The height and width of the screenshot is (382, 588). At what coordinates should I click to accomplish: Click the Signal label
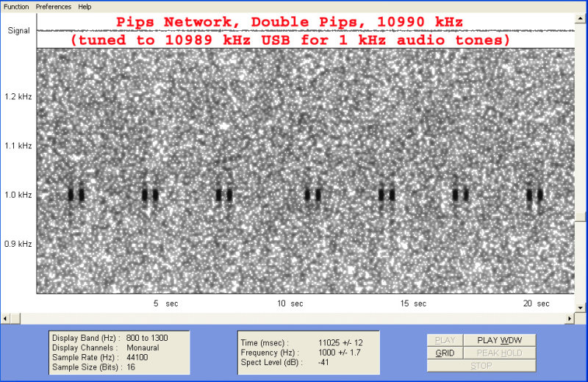(19, 31)
